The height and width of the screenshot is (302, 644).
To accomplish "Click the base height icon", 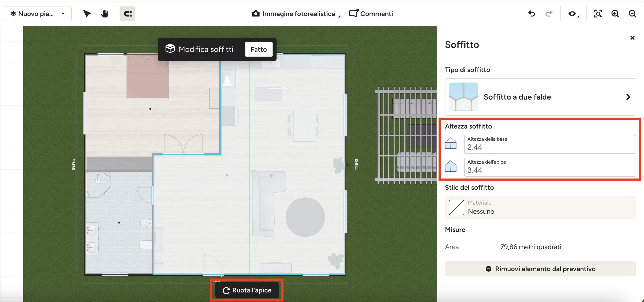I will tap(451, 143).
